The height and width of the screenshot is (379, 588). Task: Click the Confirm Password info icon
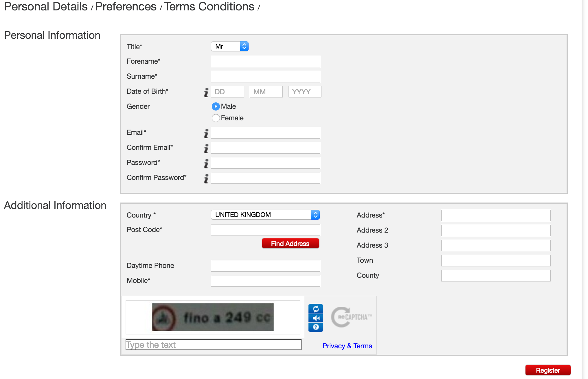[206, 179]
